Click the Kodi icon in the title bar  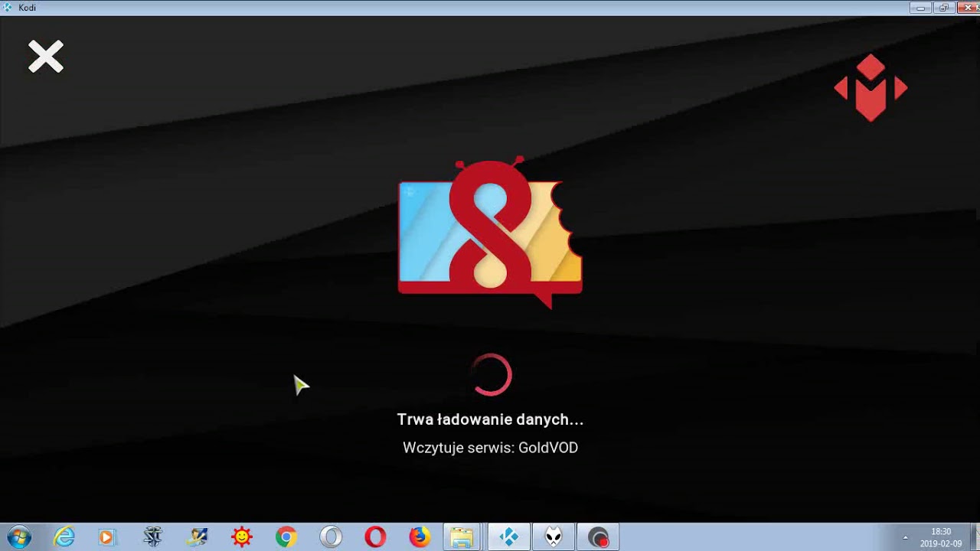coord(8,8)
